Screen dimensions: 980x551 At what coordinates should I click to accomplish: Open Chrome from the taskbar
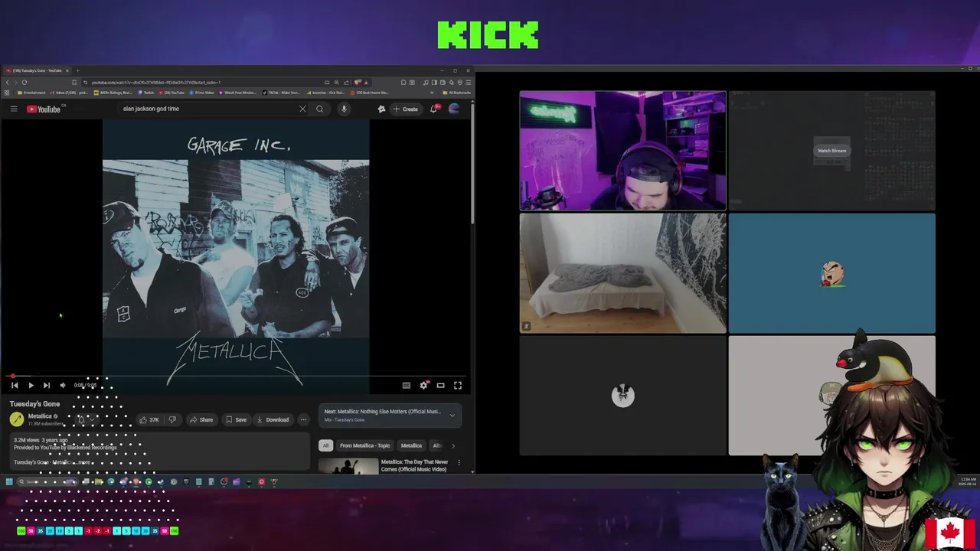pos(174,482)
